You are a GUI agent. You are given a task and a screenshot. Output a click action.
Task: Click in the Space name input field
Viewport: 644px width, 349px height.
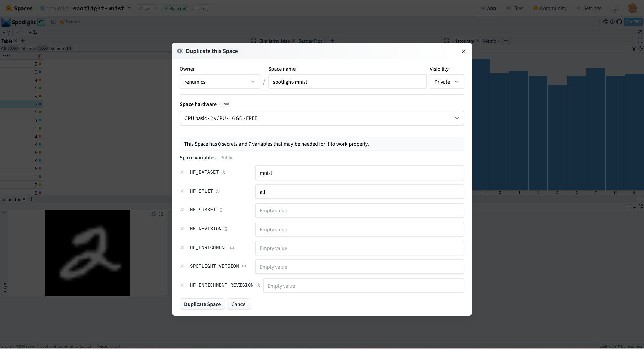pos(347,82)
